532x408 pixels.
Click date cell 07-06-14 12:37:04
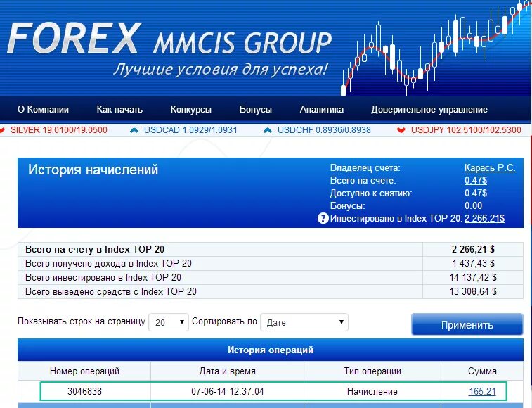227,391
